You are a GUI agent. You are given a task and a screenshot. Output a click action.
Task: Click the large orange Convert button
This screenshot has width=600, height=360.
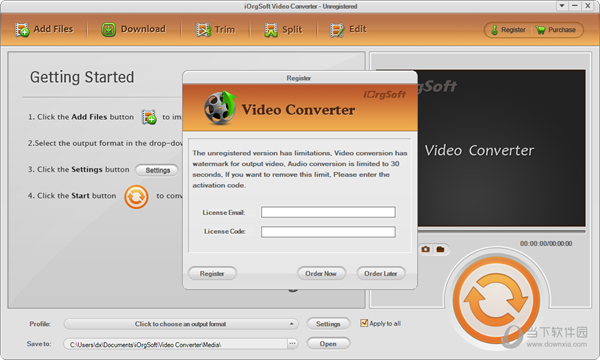click(496, 300)
